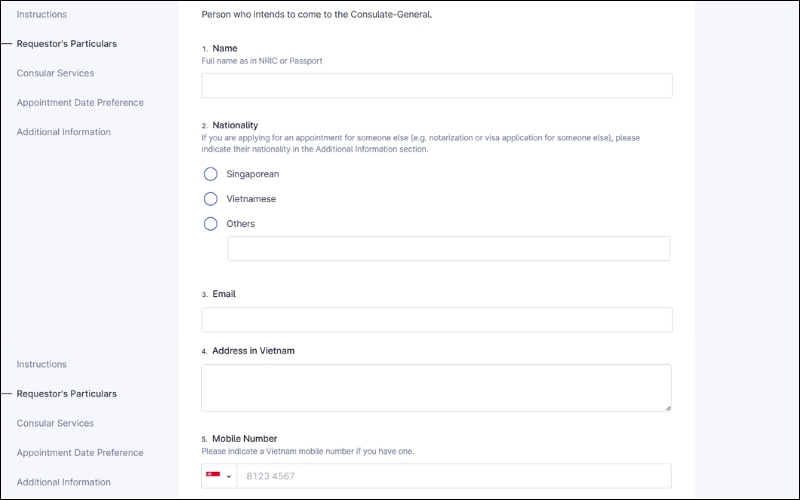
Task: Select the Others nationality radio button
Action: [x=211, y=224]
